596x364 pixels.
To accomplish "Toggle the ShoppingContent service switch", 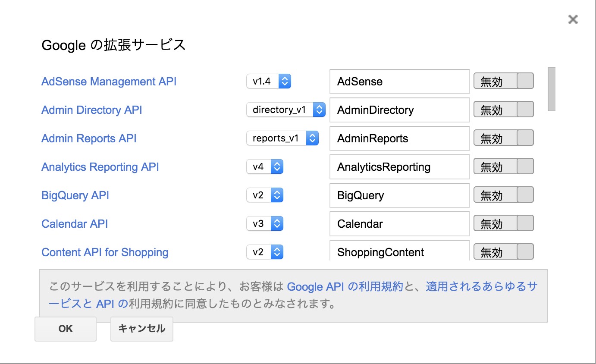I will point(504,252).
